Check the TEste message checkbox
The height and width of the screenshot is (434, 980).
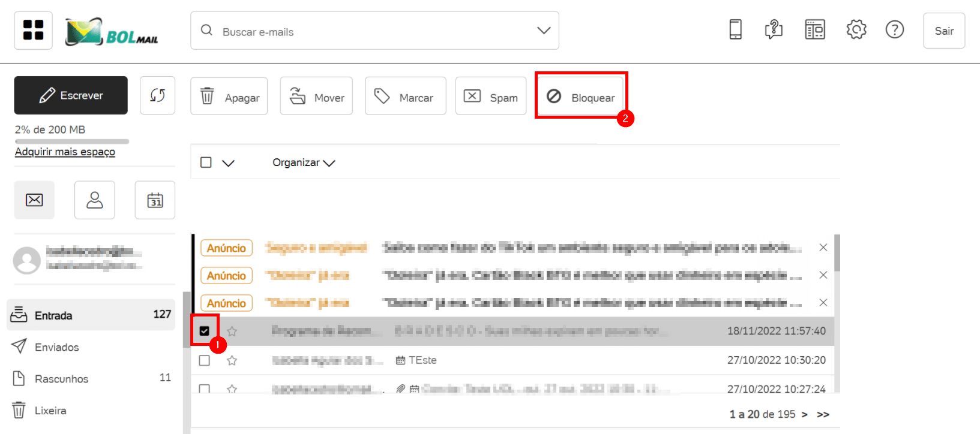point(205,360)
